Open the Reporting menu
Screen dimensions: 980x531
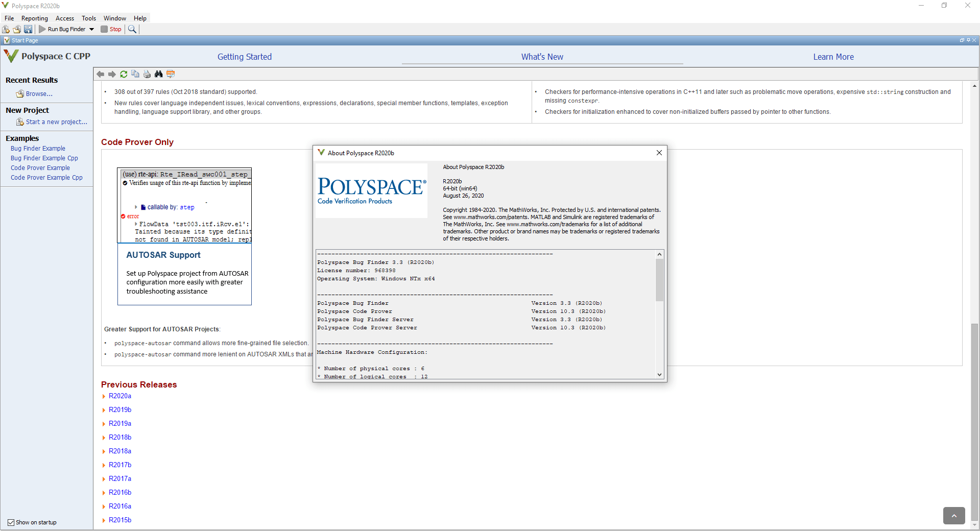click(35, 18)
